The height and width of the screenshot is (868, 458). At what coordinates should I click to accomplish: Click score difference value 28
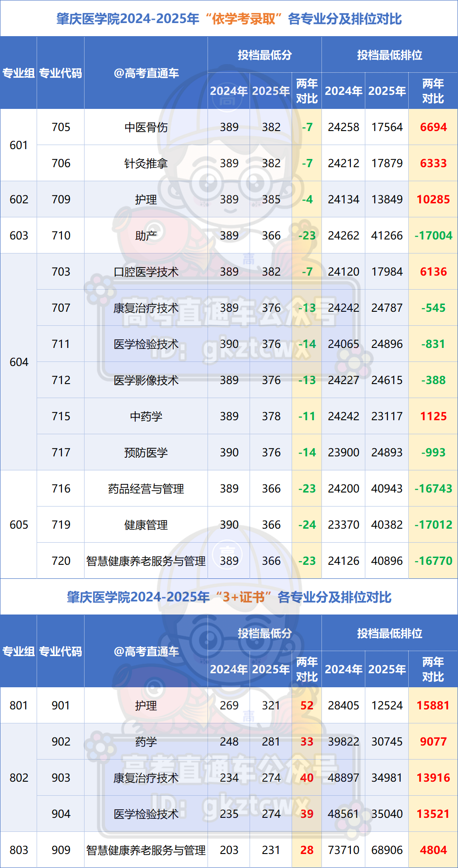coord(307,850)
